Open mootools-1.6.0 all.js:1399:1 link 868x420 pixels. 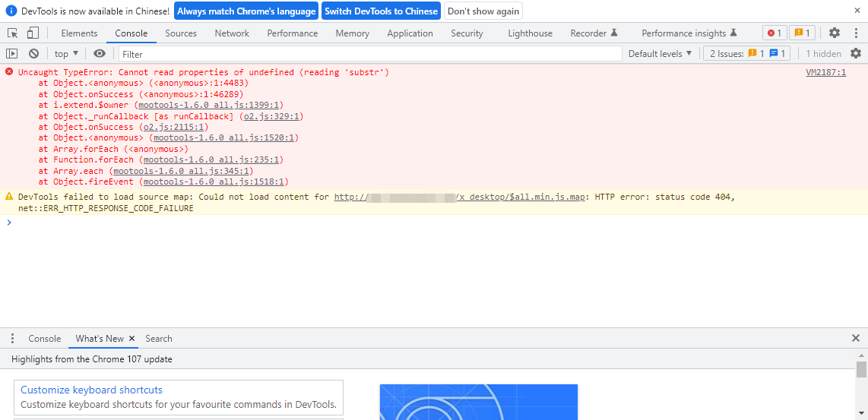[211, 105]
